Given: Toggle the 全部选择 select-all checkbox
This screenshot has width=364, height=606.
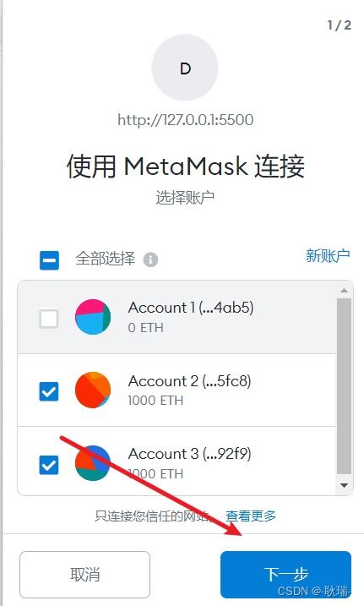Looking at the screenshot, I should pyautogui.click(x=50, y=260).
